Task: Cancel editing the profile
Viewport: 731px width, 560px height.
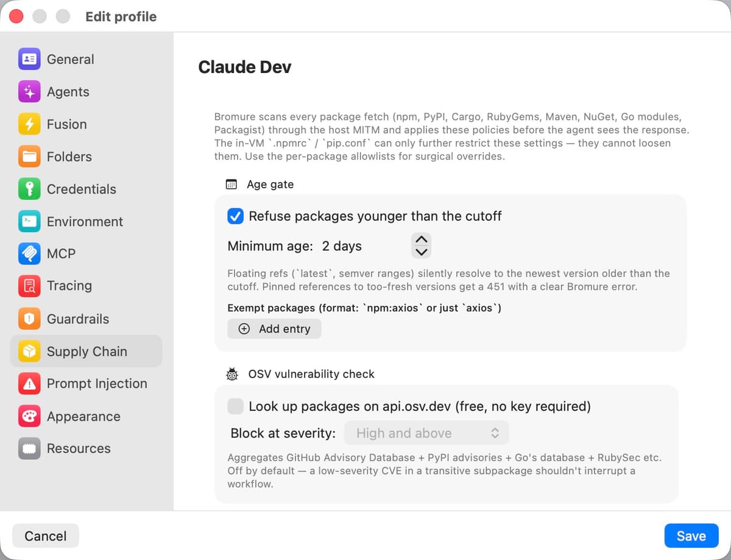Action: tap(46, 536)
